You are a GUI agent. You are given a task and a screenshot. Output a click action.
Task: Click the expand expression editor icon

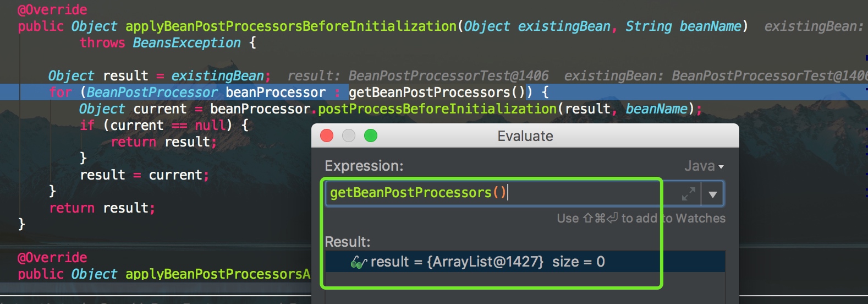click(x=688, y=194)
